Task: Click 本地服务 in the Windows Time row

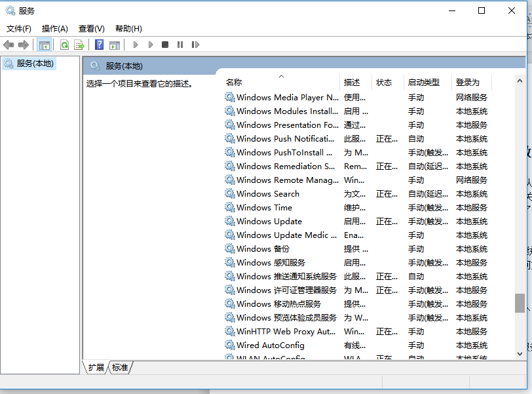Action: 472,207
